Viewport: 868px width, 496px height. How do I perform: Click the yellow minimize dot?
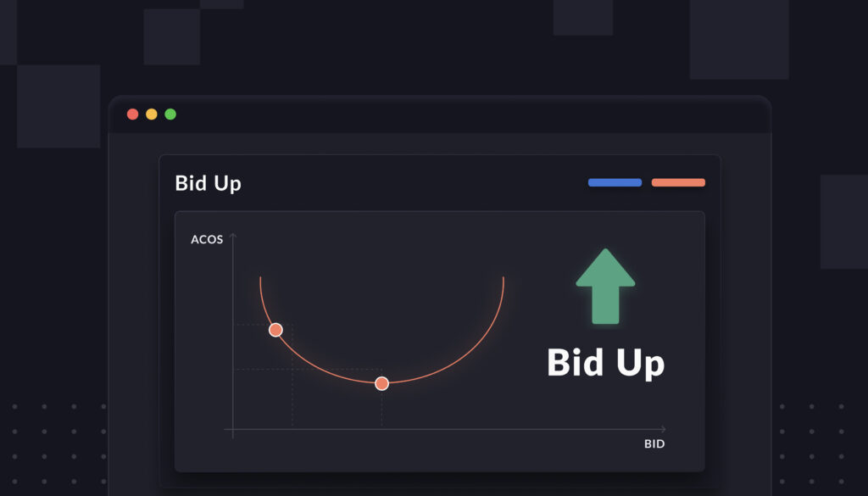[152, 114]
